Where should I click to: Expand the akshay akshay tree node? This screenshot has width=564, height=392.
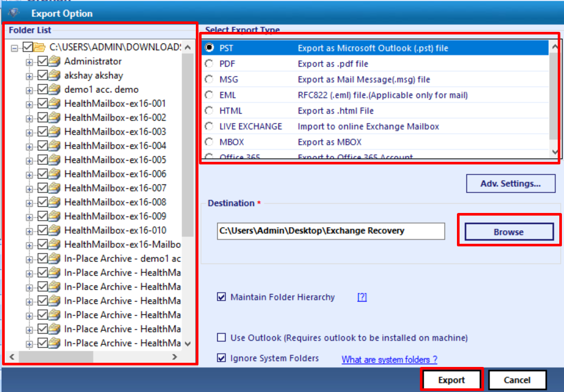[x=29, y=76]
